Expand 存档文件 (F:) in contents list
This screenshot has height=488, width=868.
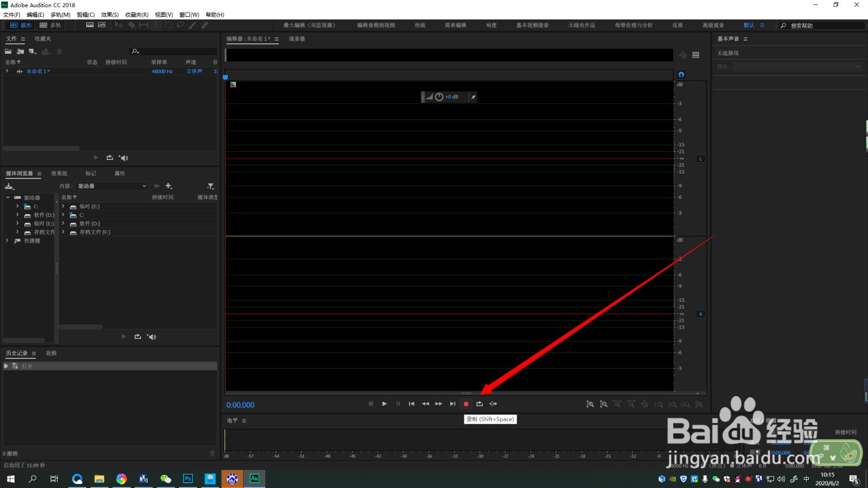(x=63, y=232)
